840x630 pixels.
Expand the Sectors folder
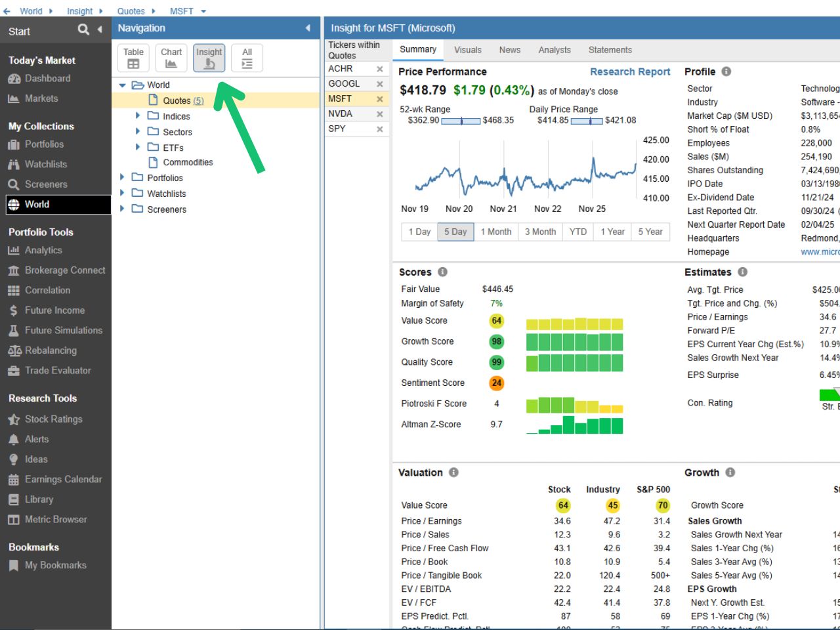coord(138,131)
